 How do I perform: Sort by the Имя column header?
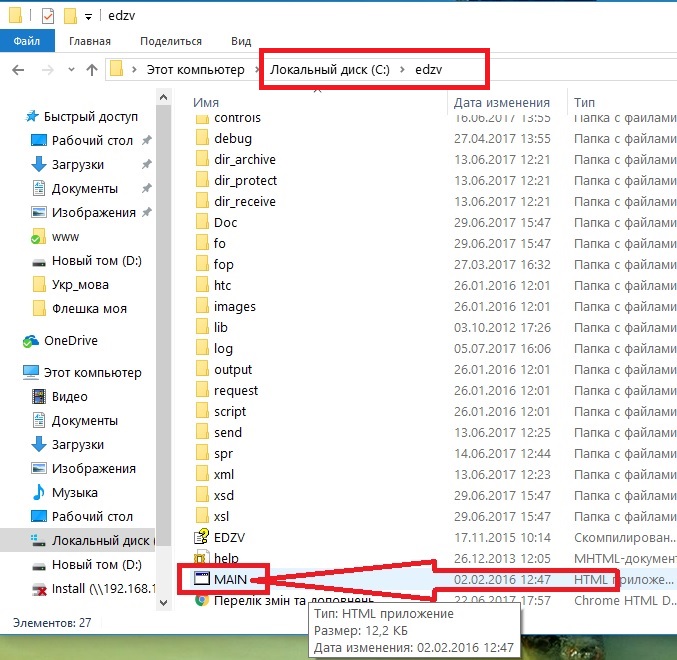pos(207,102)
